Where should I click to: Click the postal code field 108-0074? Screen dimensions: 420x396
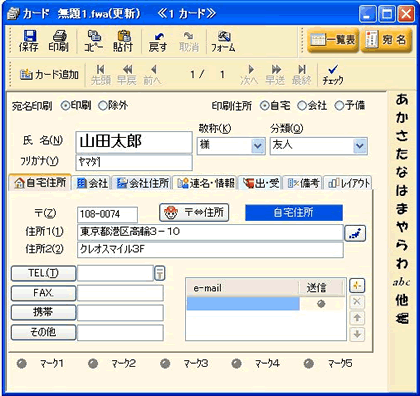107,214
